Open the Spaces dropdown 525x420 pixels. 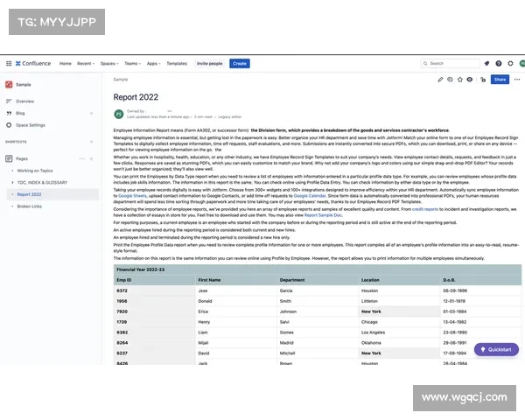point(109,63)
